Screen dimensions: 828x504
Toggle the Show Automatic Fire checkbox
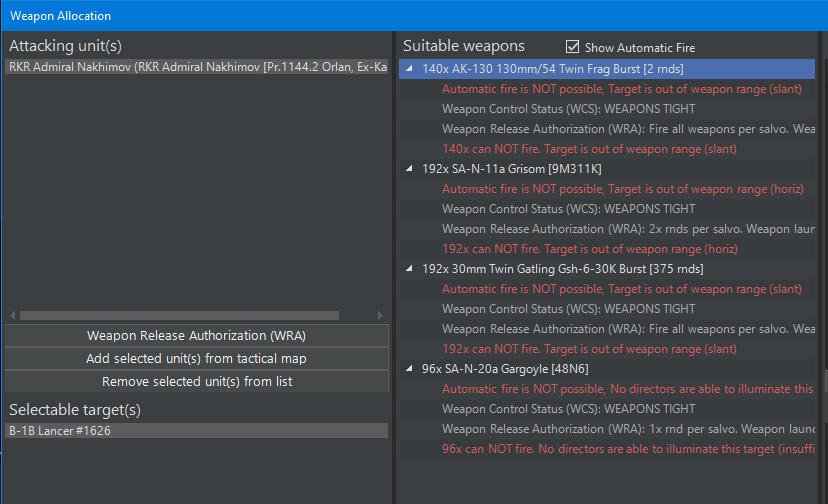[573, 47]
